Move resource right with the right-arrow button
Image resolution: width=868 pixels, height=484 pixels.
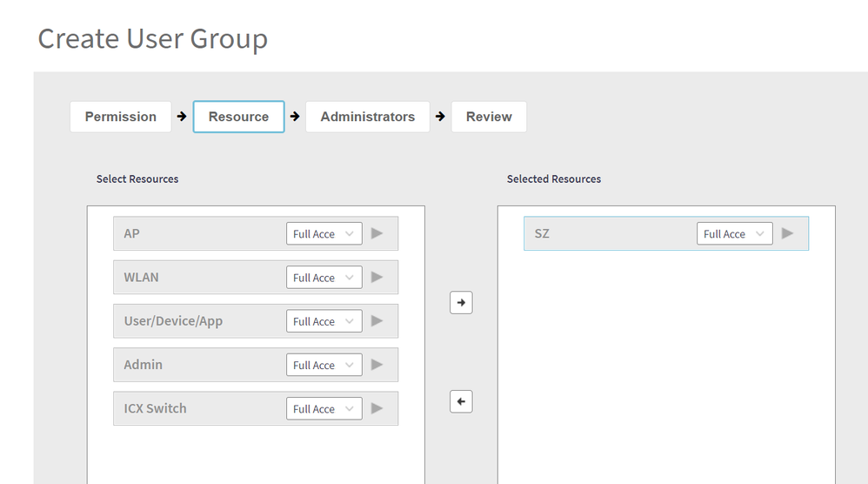coord(461,303)
